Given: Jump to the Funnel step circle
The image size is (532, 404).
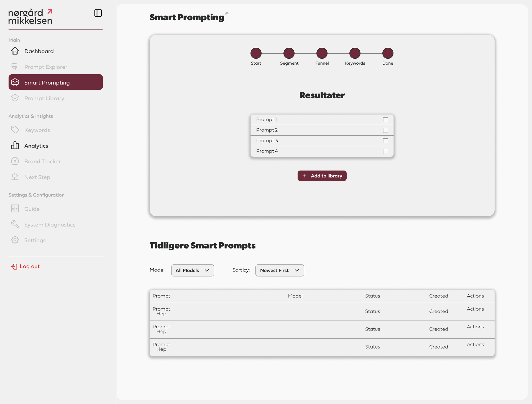Looking at the screenshot, I should (x=322, y=53).
